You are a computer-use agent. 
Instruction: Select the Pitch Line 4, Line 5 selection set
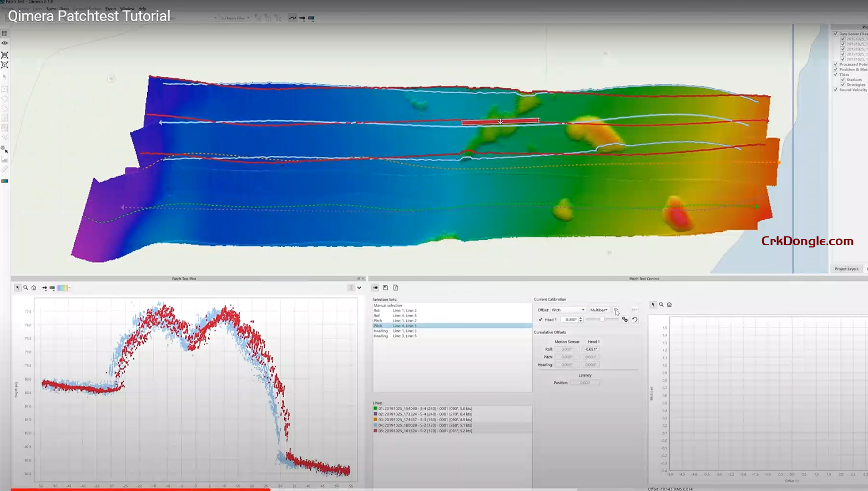[x=396, y=326]
